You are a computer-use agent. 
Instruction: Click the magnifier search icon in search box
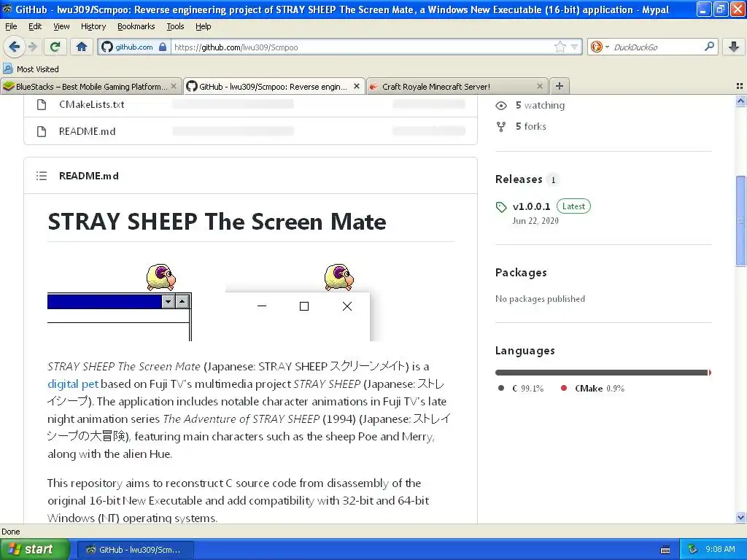(709, 47)
